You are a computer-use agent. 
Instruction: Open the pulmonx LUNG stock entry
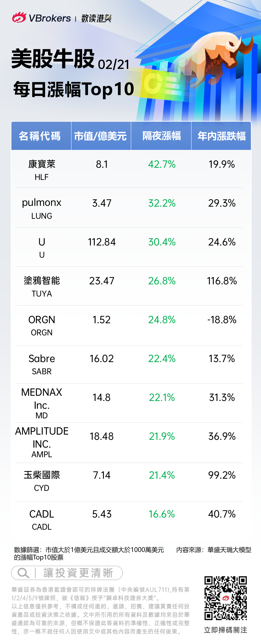(42, 208)
